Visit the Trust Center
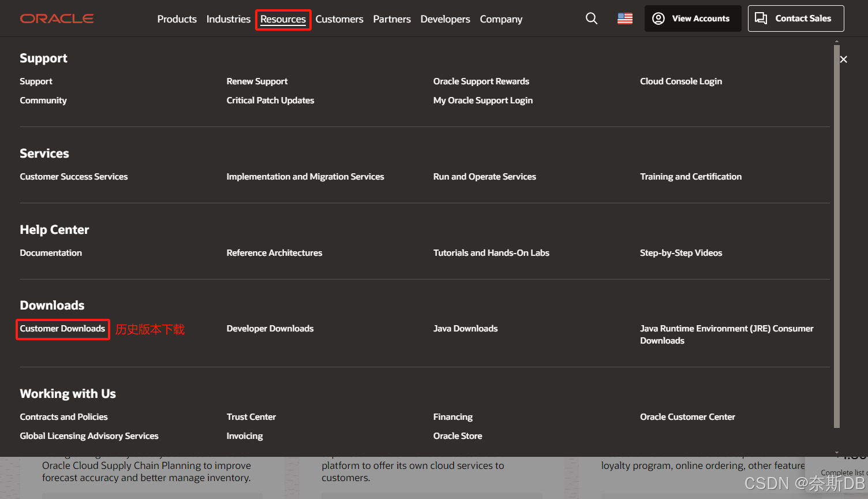This screenshot has height=499, width=868. pyautogui.click(x=251, y=417)
